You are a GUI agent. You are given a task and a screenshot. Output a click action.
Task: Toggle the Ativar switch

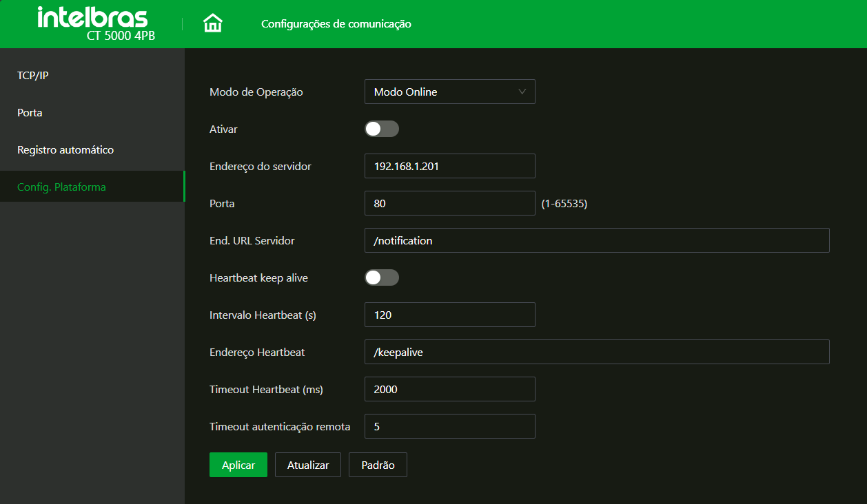pyautogui.click(x=382, y=129)
